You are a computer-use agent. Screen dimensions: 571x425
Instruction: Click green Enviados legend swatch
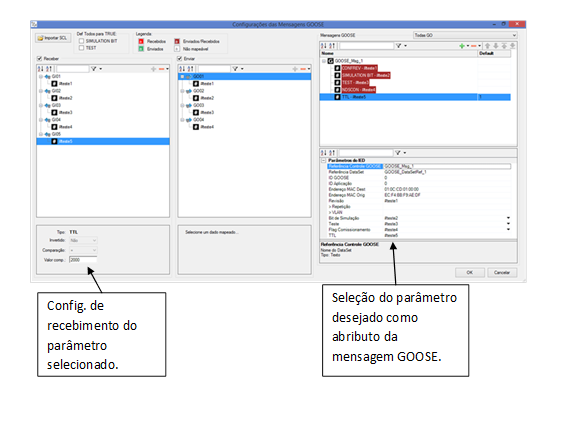pos(141,49)
